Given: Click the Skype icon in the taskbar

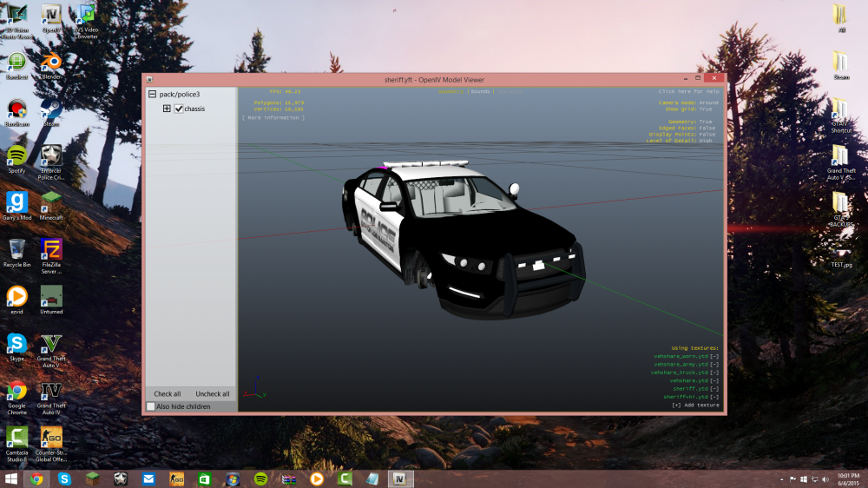Looking at the screenshot, I should point(64,478).
